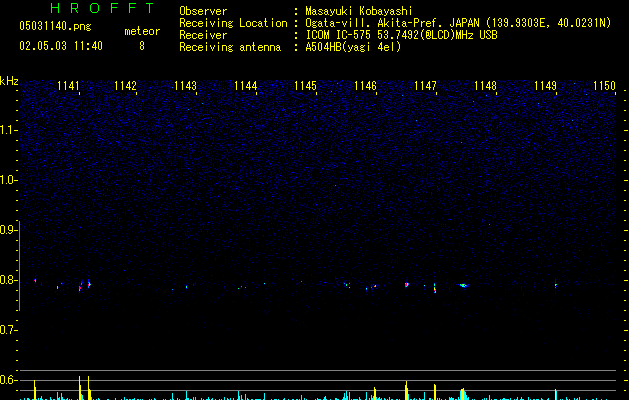The height and width of the screenshot is (400, 629).
Task: Click time axis marker 1147
Action: click(425, 86)
